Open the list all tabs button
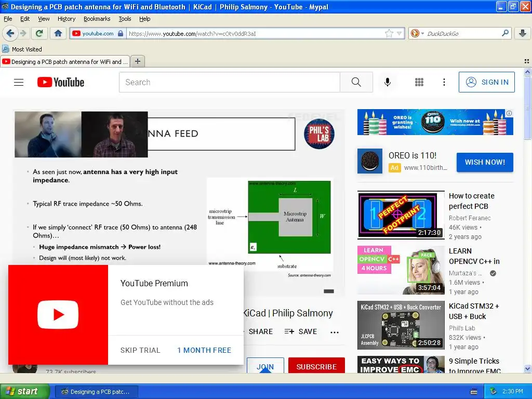 point(527,61)
